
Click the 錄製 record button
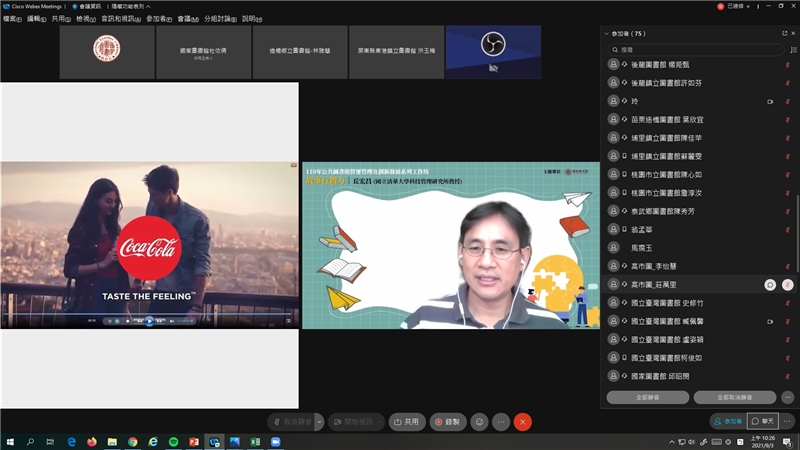tap(447, 422)
